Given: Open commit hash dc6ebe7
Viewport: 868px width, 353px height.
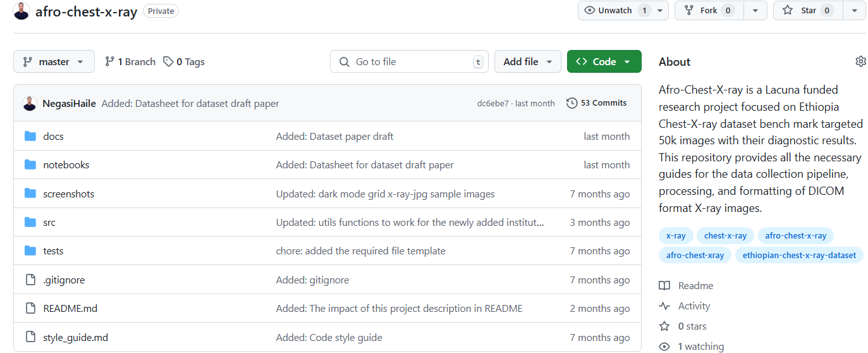Looking at the screenshot, I should coord(492,103).
